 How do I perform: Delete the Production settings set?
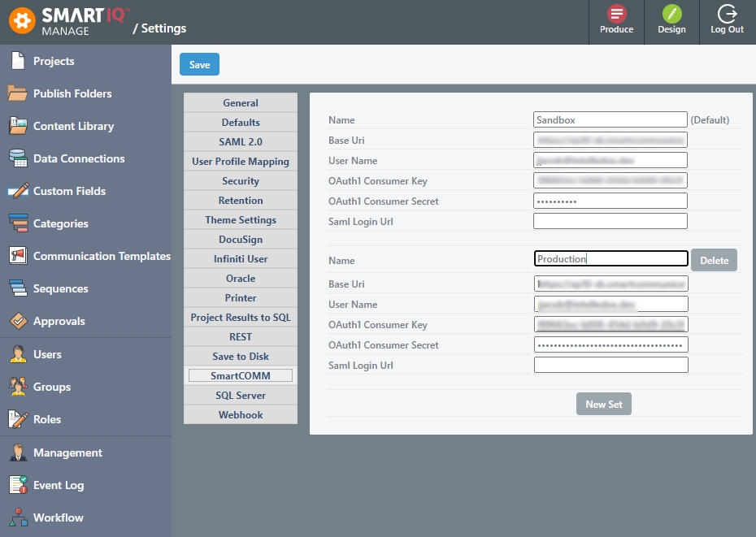tap(714, 260)
